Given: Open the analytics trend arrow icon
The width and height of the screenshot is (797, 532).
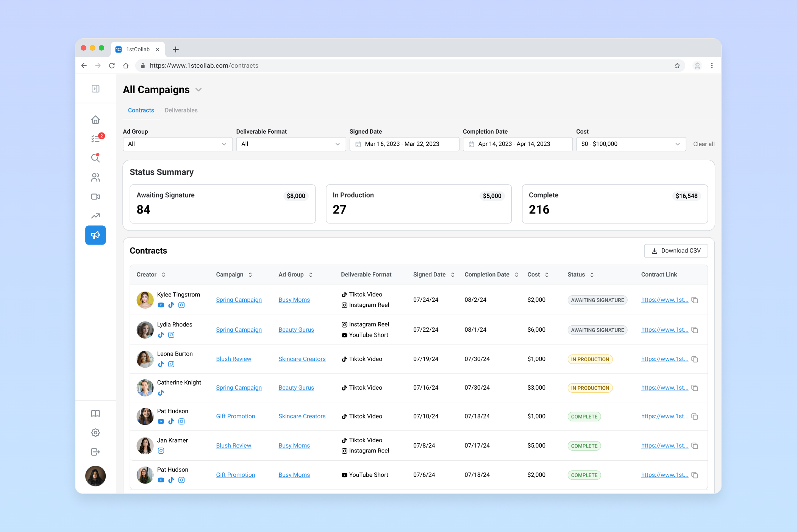Looking at the screenshot, I should coord(95,216).
